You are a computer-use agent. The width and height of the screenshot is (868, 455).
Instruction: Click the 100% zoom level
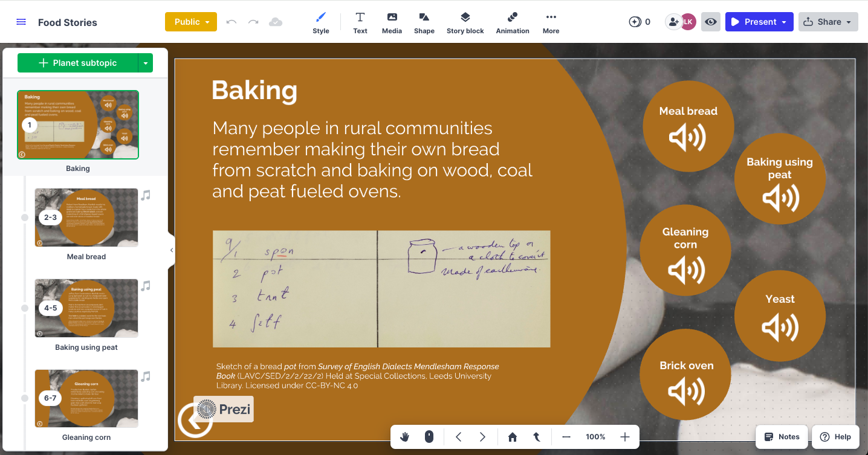tap(595, 437)
